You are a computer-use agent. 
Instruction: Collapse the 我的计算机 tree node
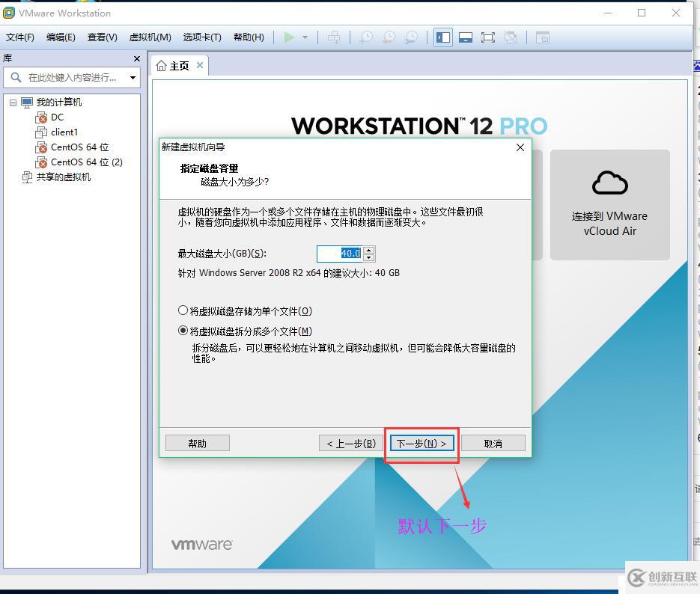coord(13,102)
